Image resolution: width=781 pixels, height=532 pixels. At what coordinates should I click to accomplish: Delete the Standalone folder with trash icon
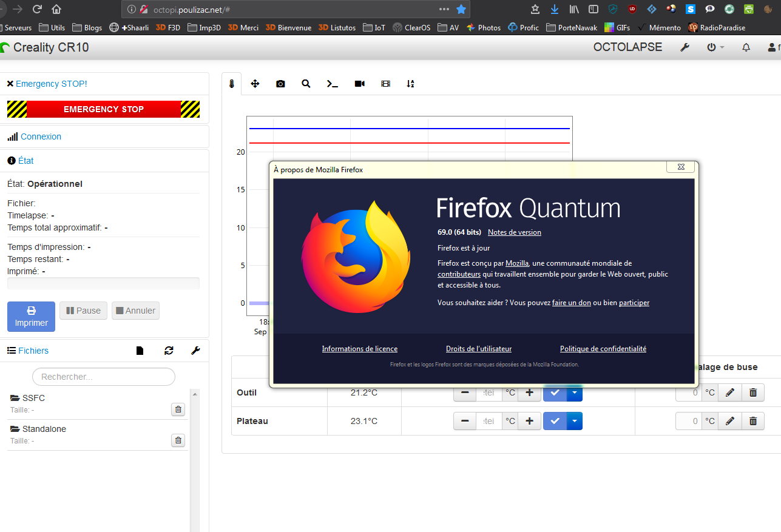coord(178,440)
